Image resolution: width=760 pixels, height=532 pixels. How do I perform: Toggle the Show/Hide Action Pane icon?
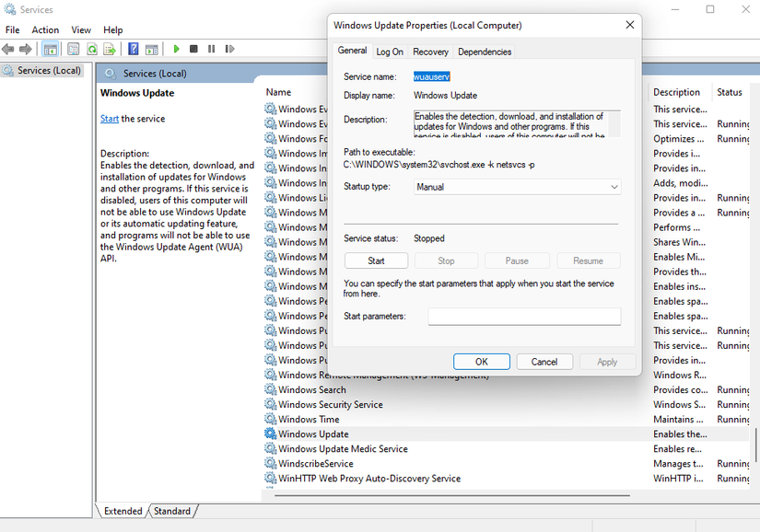(x=152, y=49)
